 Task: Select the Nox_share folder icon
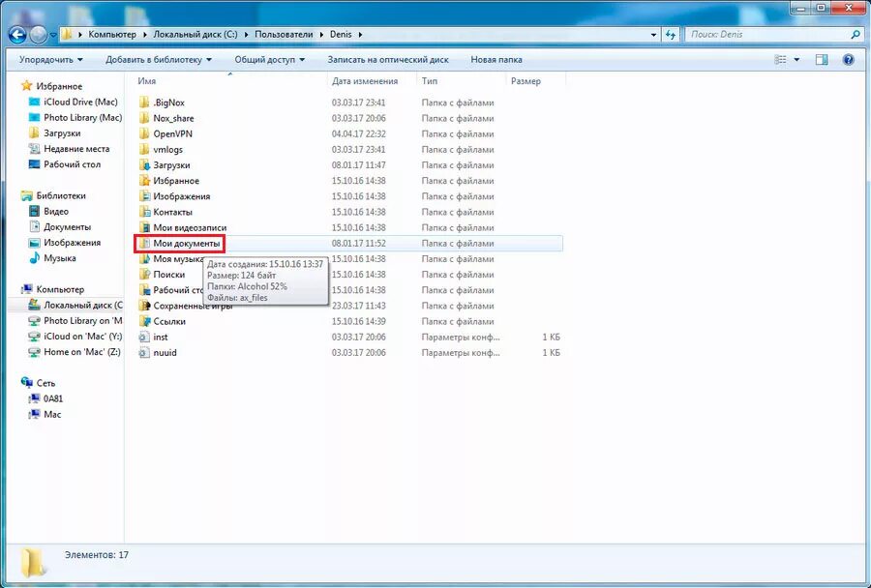pyautogui.click(x=144, y=118)
